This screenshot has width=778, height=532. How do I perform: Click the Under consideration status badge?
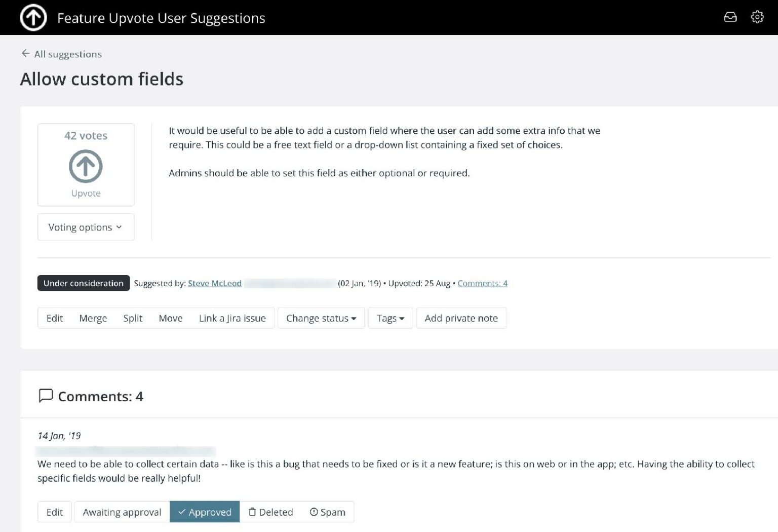coord(83,283)
